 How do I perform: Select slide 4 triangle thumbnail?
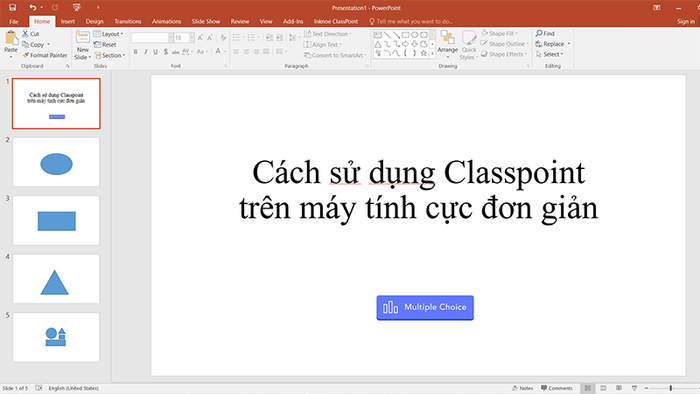coord(56,279)
